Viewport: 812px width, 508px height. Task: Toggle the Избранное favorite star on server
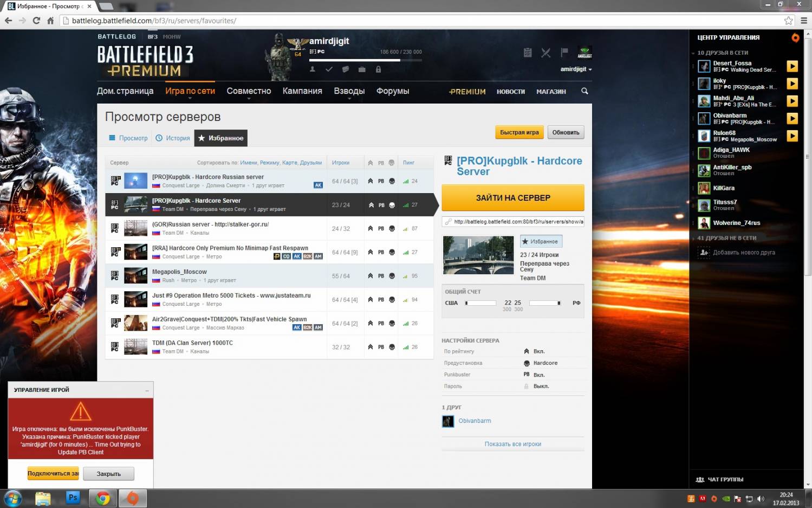pyautogui.click(x=541, y=241)
